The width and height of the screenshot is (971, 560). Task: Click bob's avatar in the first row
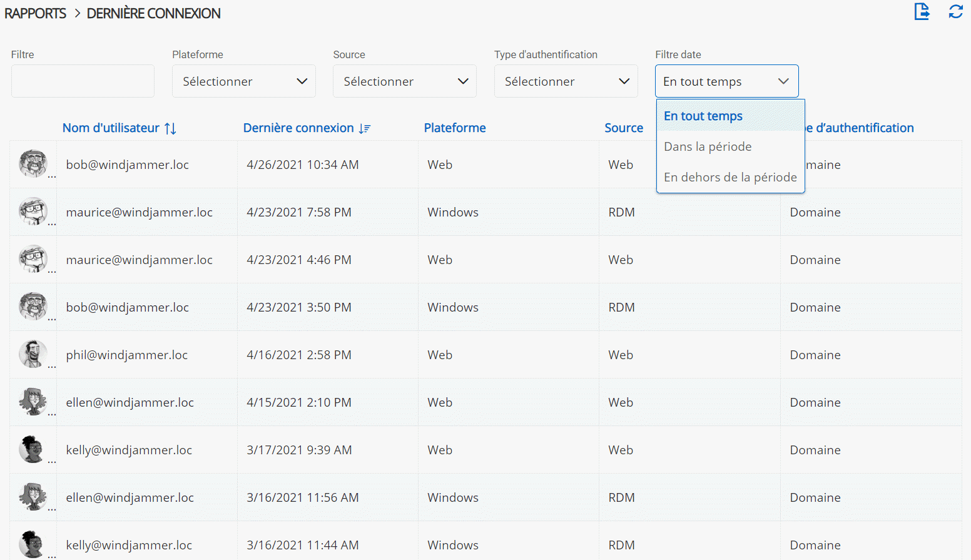point(33,164)
